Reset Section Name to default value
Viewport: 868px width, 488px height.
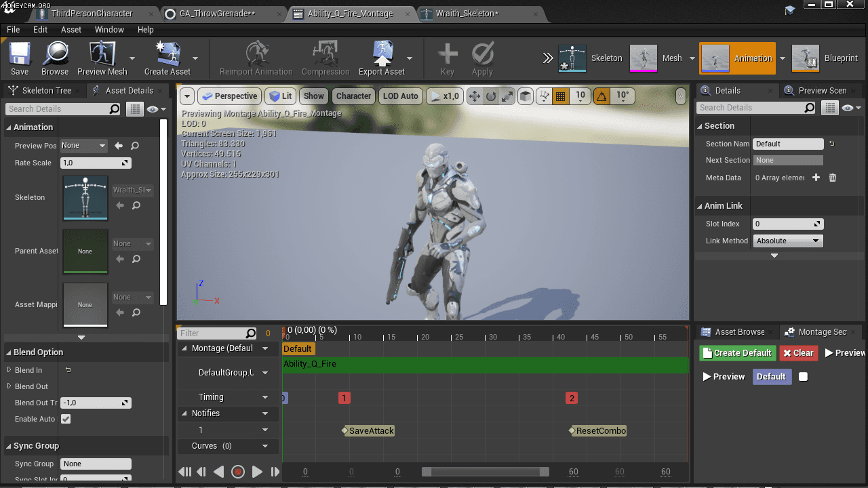(x=832, y=144)
